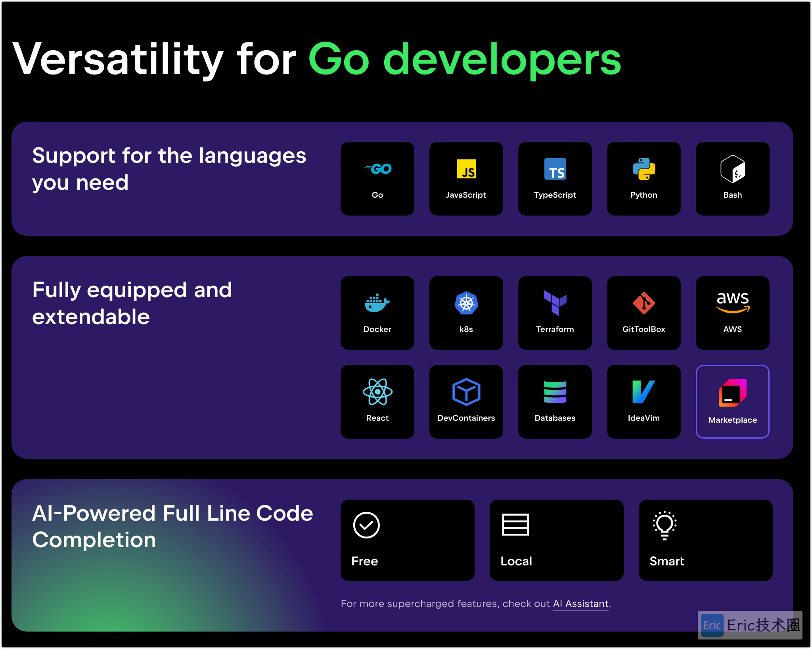Open the Python logo icon
The width and height of the screenshot is (812, 649).
(644, 169)
